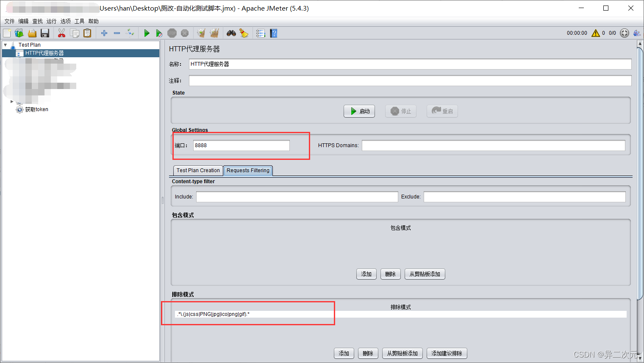The height and width of the screenshot is (363, 644).
Task: Click the 名称 name input field
Action: click(410, 64)
